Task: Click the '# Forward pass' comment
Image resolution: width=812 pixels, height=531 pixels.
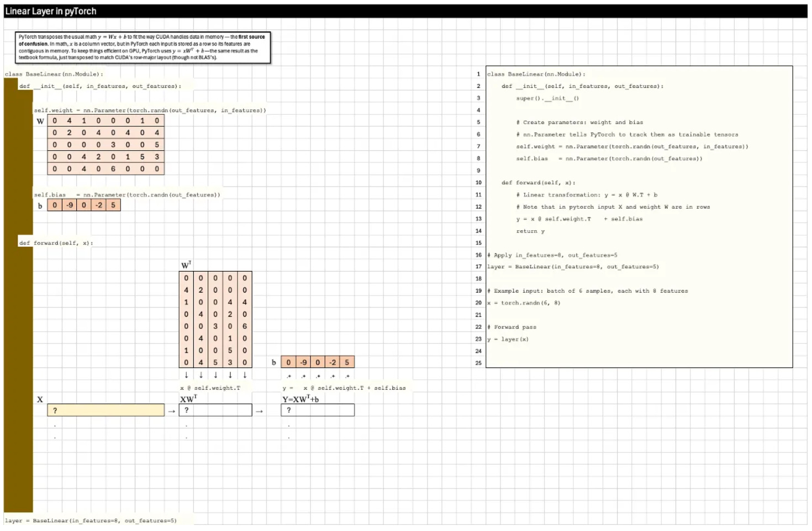Action: (x=512, y=327)
